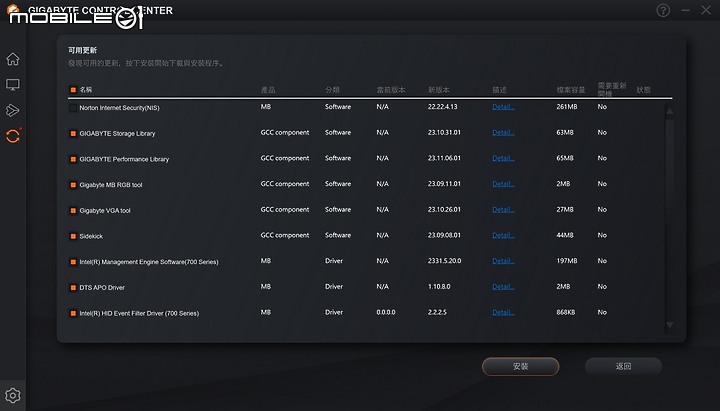The width and height of the screenshot is (720, 411).
Task: Click the 名稱 column header
Action: (x=86, y=90)
